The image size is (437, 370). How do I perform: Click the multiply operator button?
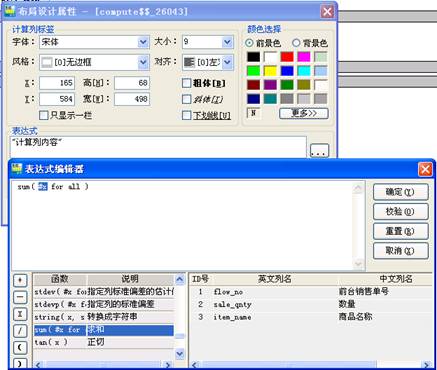click(20, 314)
